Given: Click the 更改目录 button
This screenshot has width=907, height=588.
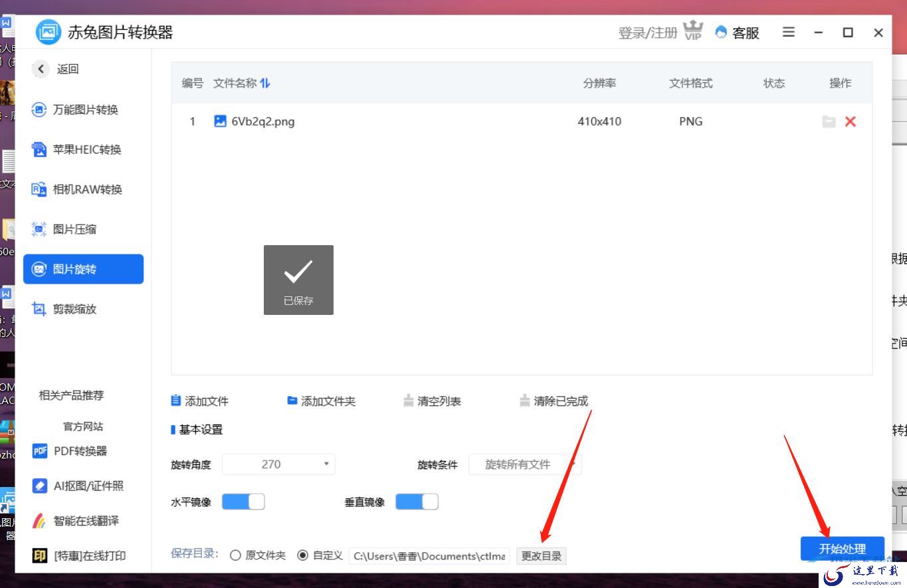Looking at the screenshot, I should (x=542, y=556).
